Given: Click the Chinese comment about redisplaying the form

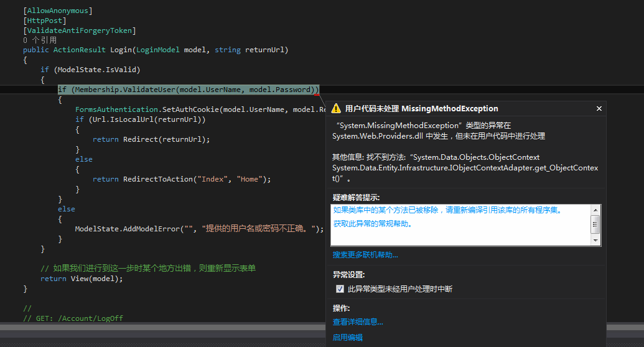Looking at the screenshot, I should (148, 268).
